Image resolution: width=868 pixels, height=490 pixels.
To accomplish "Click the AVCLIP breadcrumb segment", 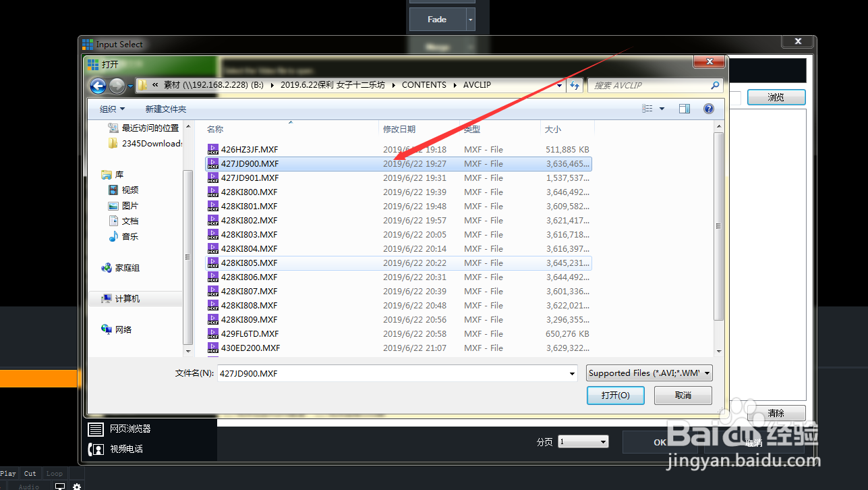I will pyautogui.click(x=477, y=85).
